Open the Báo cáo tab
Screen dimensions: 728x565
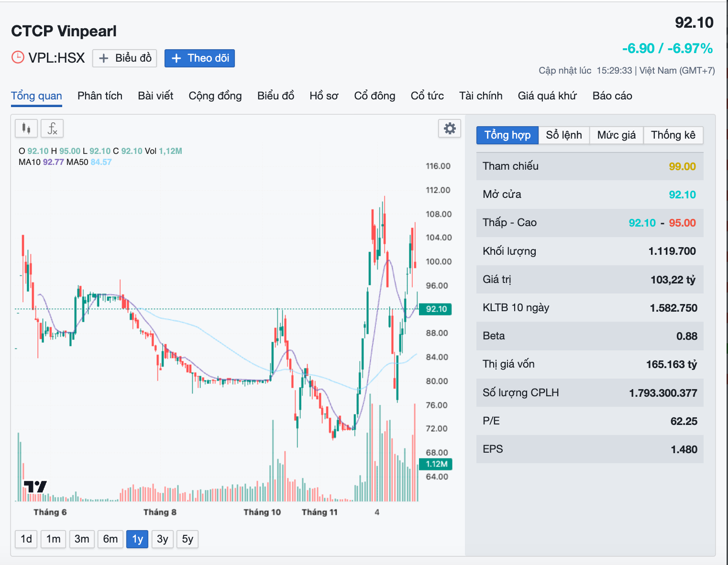[612, 96]
